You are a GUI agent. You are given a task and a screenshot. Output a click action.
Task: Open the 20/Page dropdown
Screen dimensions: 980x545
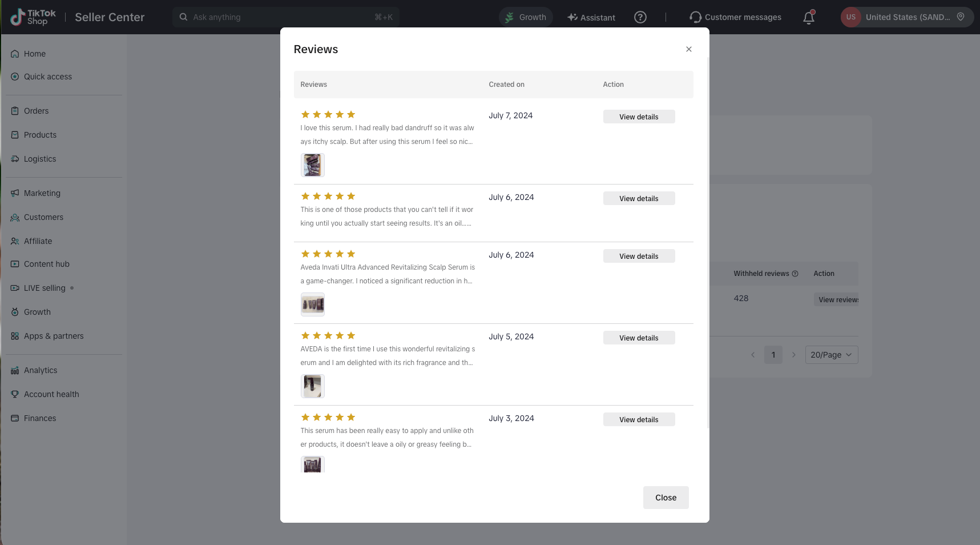832,355
